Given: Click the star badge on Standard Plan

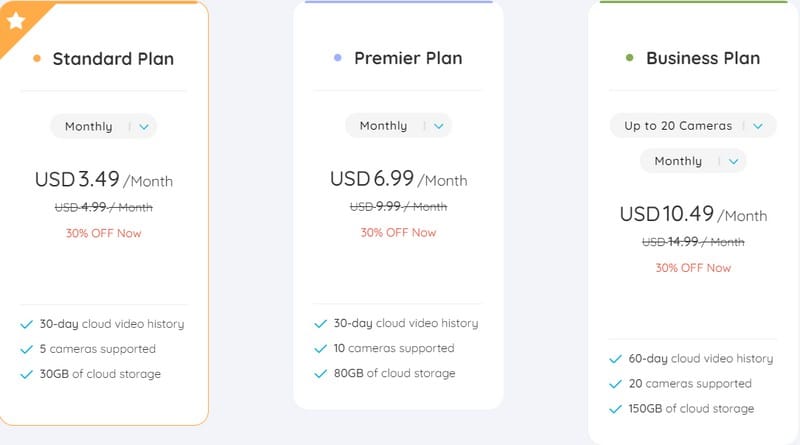Looking at the screenshot, I should (x=15, y=20).
